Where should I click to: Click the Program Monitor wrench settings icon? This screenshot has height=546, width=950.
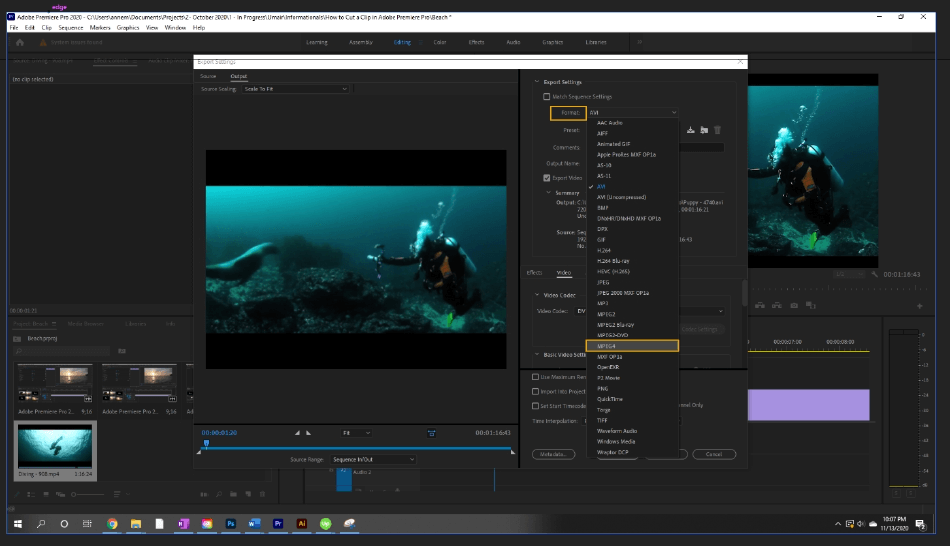[874, 274]
